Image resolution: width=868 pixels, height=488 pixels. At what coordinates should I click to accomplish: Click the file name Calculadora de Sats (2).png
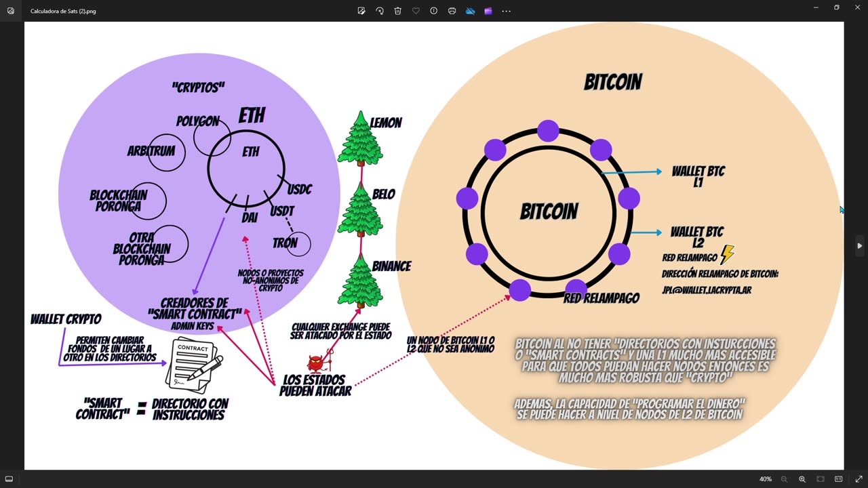coord(63,11)
